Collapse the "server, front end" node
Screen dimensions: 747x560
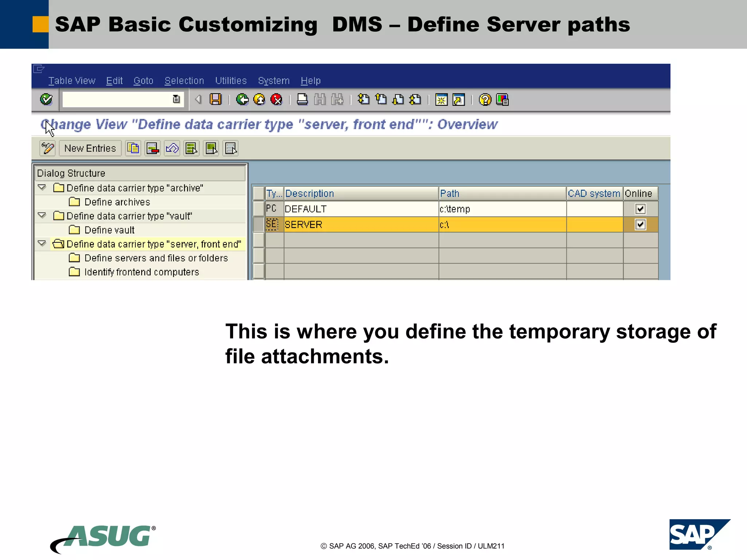click(x=42, y=244)
